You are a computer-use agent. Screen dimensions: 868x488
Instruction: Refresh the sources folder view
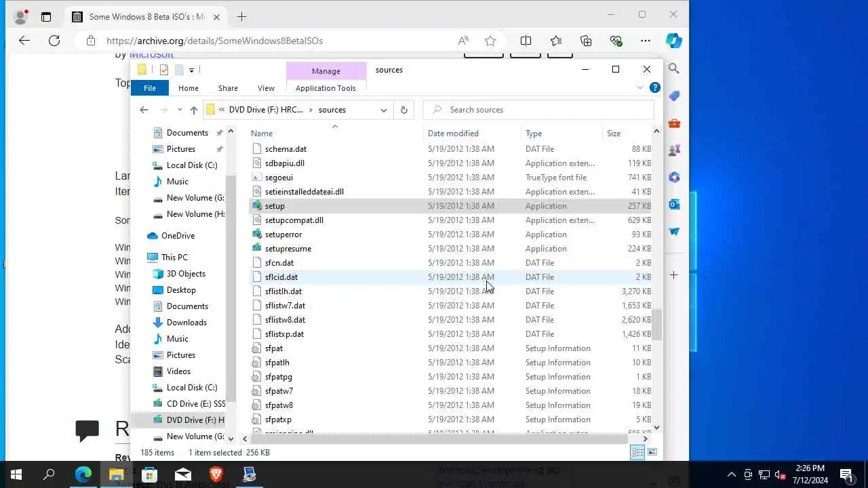(403, 110)
